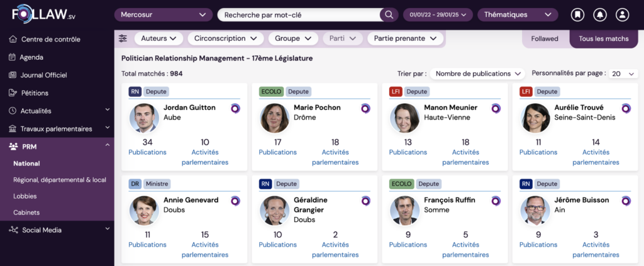Image resolution: width=644 pixels, height=266 pixels.
Task: Click the keyword search input field
Action: click(x=301, y=14)
